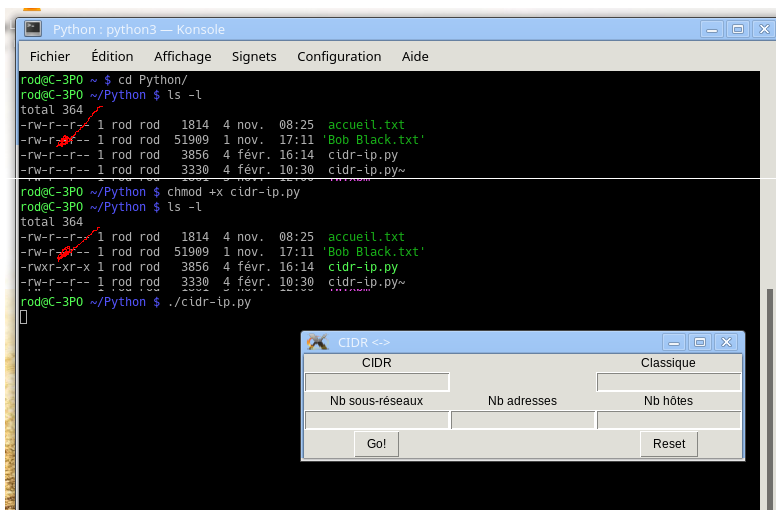This screenshot has height=516, width=782.
Task: Open the Affichage menu
Action: pyautogui.click(x=182, y=56)
